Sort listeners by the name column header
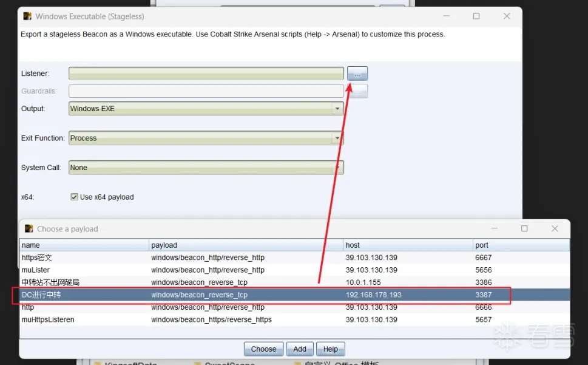 click(84, 245)
